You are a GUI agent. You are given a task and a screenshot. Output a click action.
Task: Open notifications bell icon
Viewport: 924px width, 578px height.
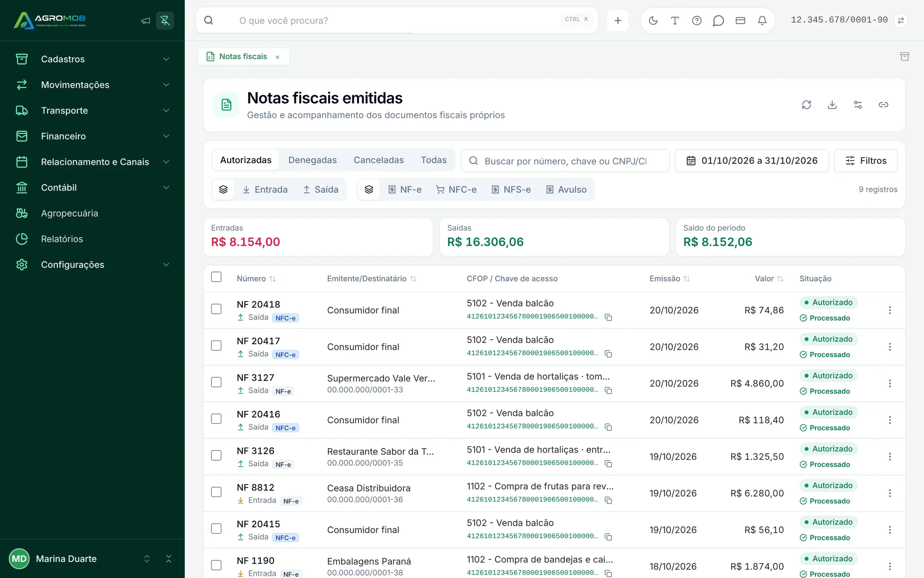[x=762, y=21]
